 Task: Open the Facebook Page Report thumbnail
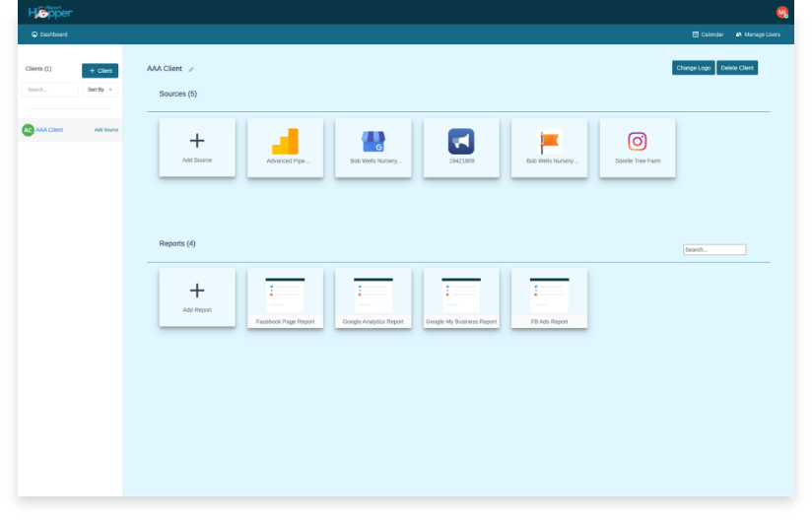pyautogui.click(x=285, y=296)
